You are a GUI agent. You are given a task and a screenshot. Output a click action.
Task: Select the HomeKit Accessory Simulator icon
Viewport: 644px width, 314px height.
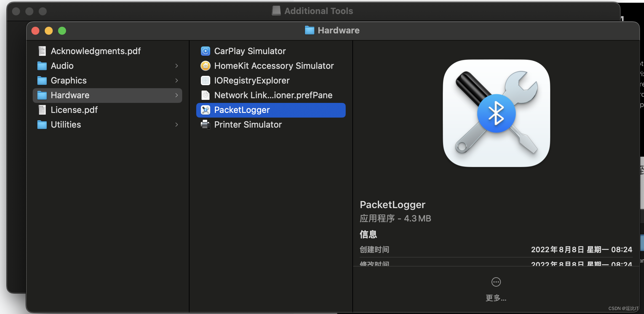click(x=206, y=66)
